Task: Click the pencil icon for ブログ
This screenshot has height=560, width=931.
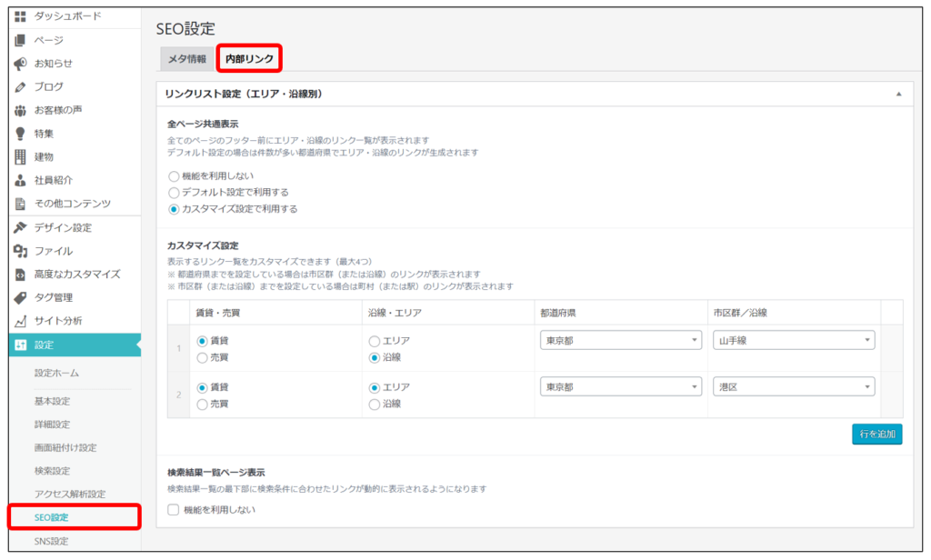Action: pyautogui.click(x=20, y=86)
